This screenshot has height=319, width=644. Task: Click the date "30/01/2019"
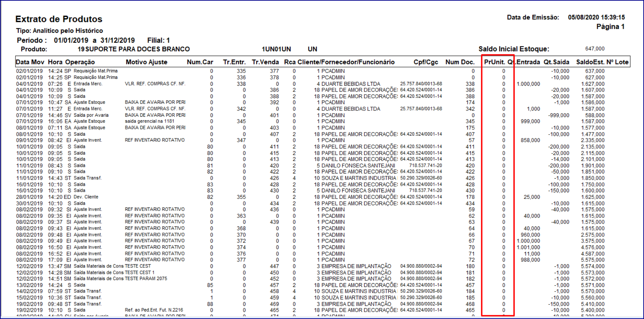coord(30,203)
